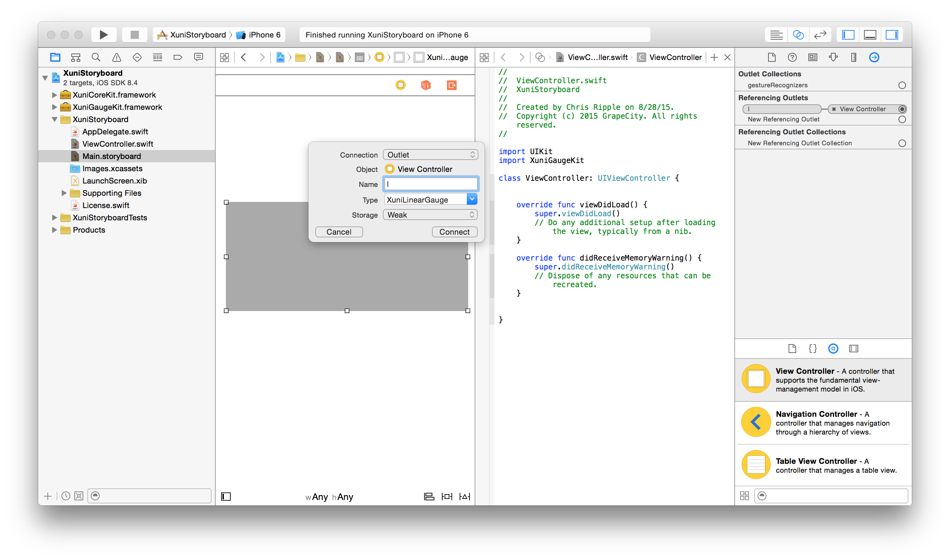Viewport: 950px width, 560px height.
Task: Toggle the Navigator left panel
Action: pos(848,35)
